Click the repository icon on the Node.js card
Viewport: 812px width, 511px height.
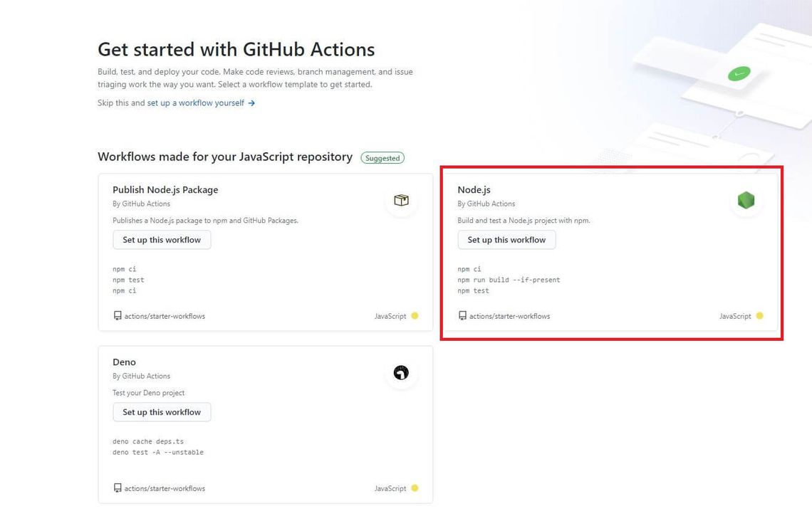point(462,316)
